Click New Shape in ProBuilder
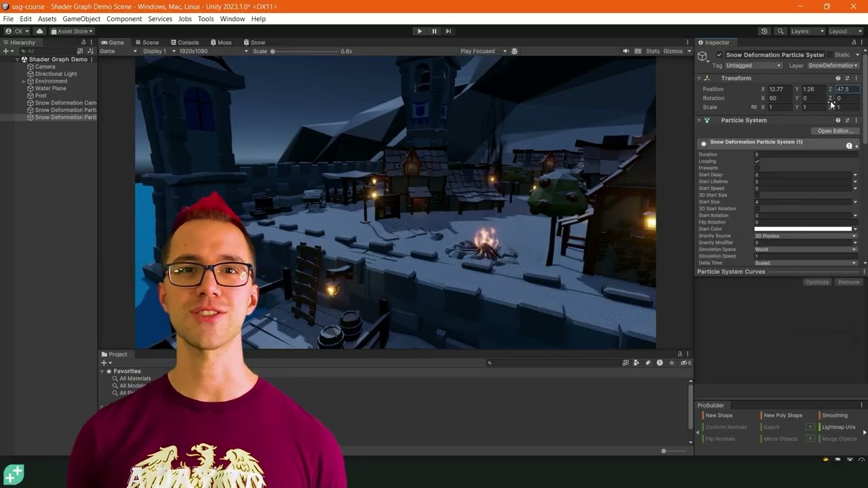868x488 pixels. click(719, 415)
